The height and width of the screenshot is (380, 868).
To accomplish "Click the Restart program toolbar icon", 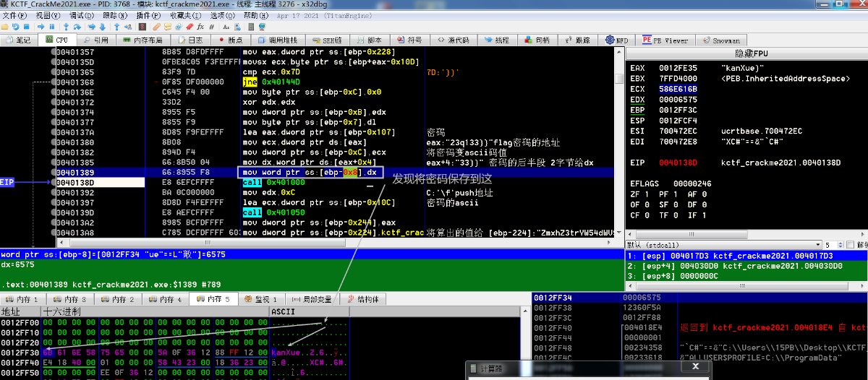I will [x=15, y=27].
